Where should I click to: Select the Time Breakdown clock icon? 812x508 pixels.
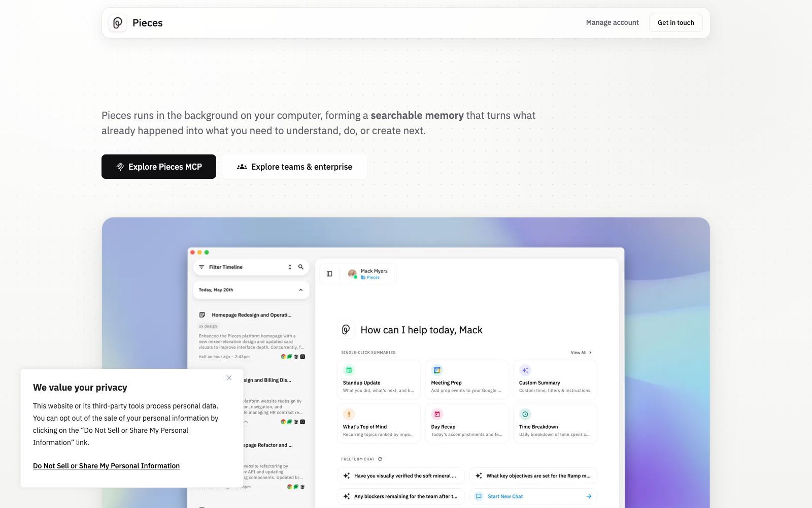coord(525,414)
